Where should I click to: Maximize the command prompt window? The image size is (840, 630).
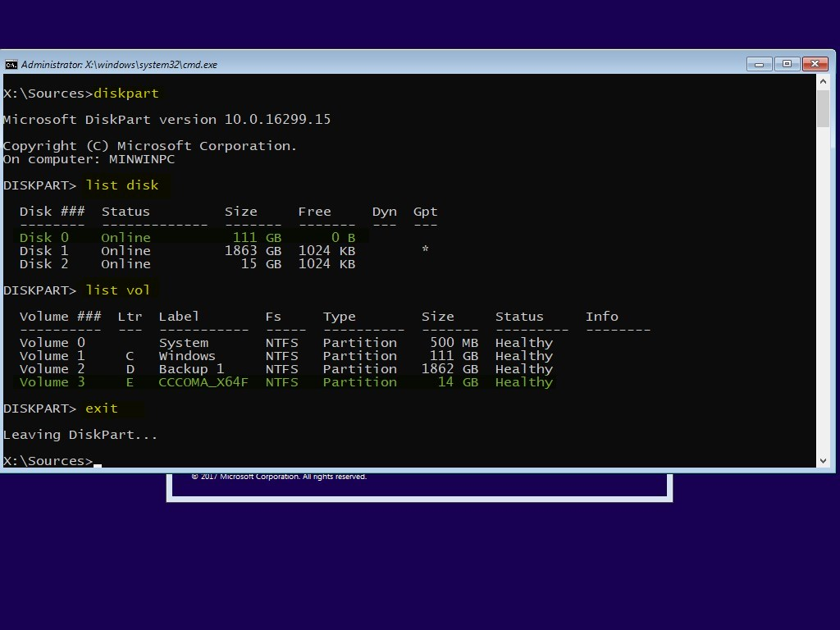(786, 64)
